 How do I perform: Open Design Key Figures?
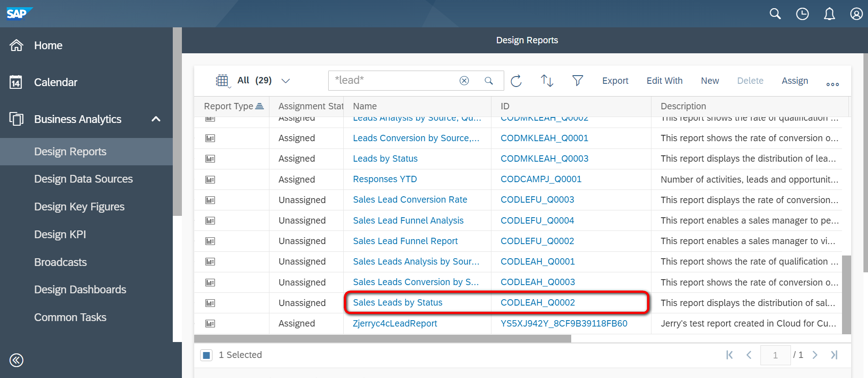click(x=79, y=206)
